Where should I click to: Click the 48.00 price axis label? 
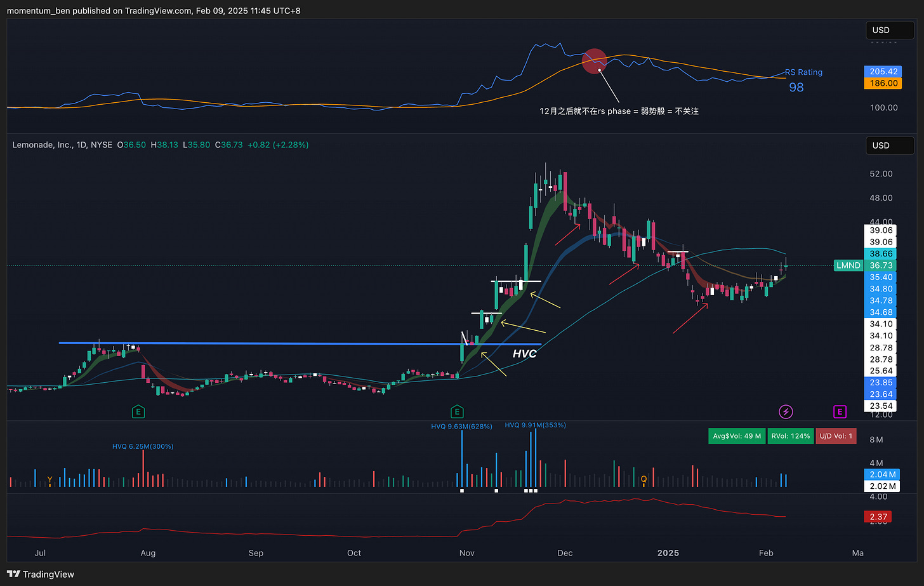click(881, 198)
